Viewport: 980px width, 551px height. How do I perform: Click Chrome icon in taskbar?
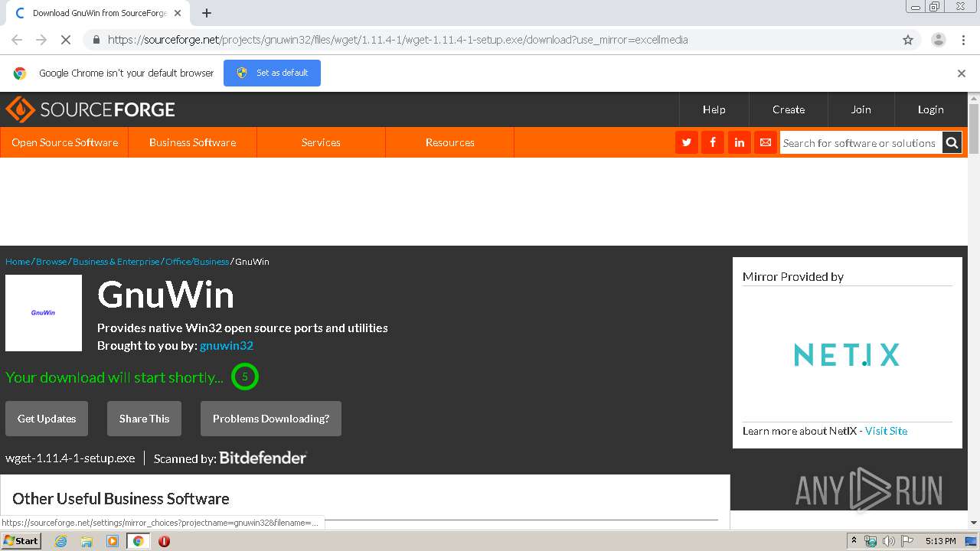[x=138, y=541]
